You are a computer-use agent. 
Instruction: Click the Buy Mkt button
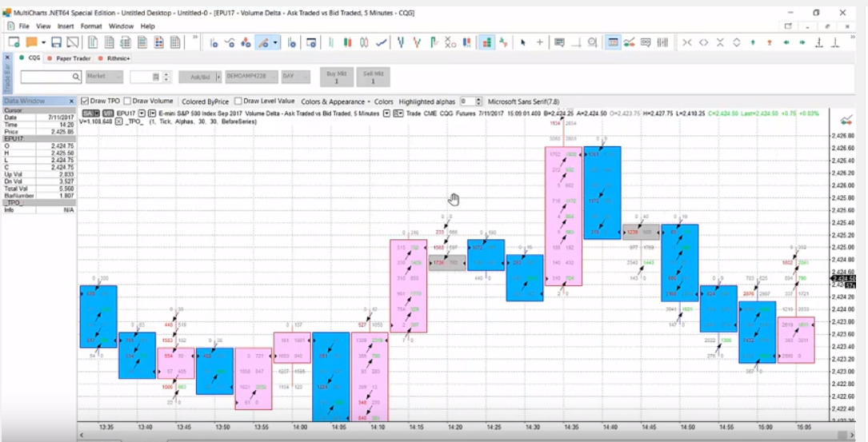point(337,77)
